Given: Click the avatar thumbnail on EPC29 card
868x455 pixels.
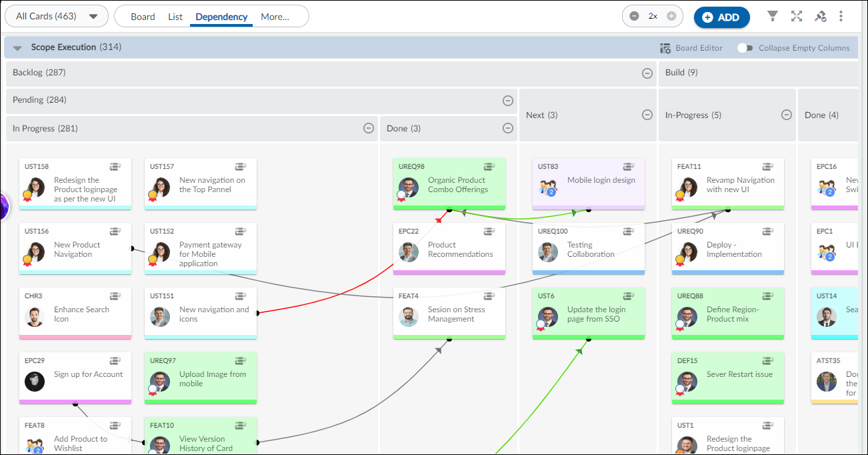Looking at the screenshot, I should (x=34, y=382).
